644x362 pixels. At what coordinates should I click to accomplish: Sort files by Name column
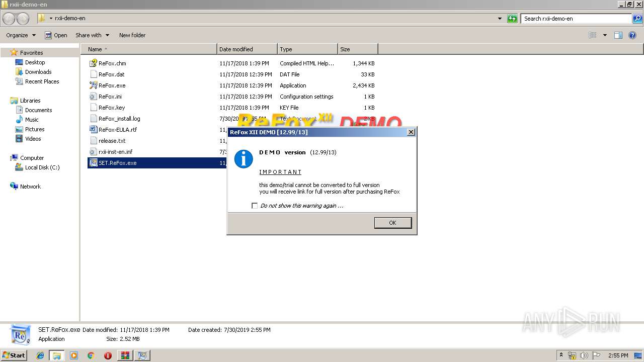(x=149, y=49)
